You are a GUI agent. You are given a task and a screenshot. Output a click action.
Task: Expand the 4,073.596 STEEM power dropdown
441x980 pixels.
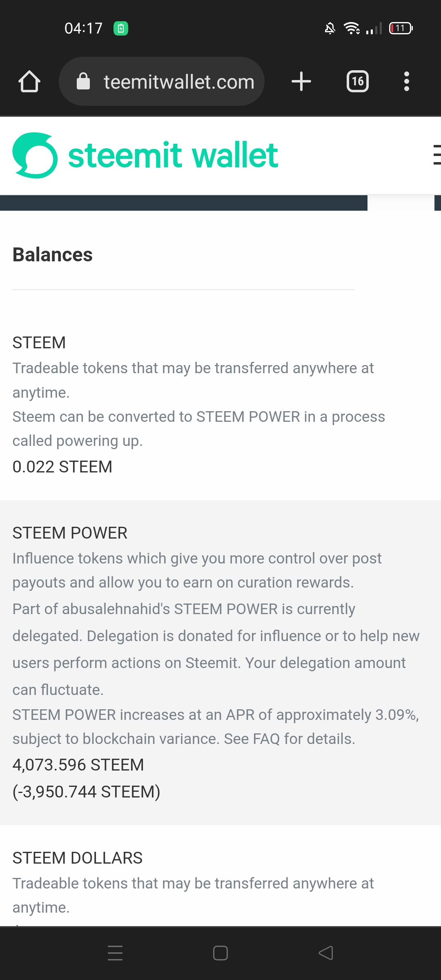coord(78,765)
